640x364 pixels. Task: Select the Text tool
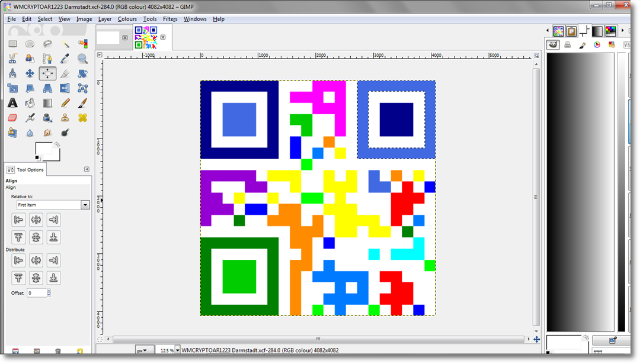[x=12, y=103]
